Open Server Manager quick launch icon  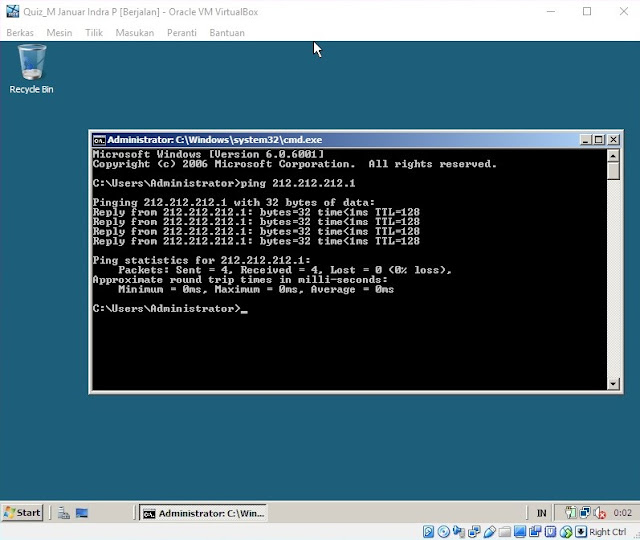(64, 513)
